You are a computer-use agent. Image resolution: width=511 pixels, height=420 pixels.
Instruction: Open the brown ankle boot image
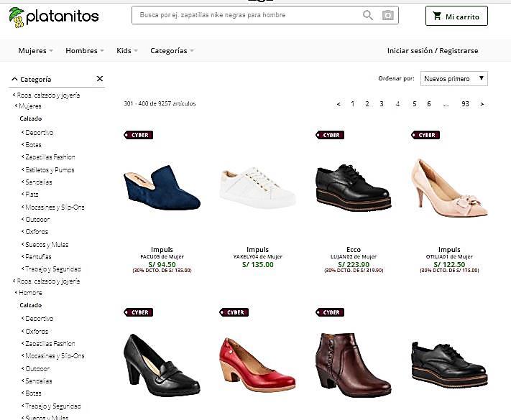point(354,365)
